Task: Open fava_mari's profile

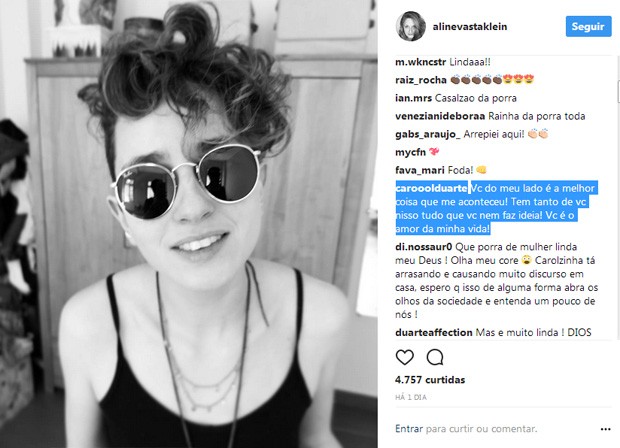Action: tap(420, 170)
